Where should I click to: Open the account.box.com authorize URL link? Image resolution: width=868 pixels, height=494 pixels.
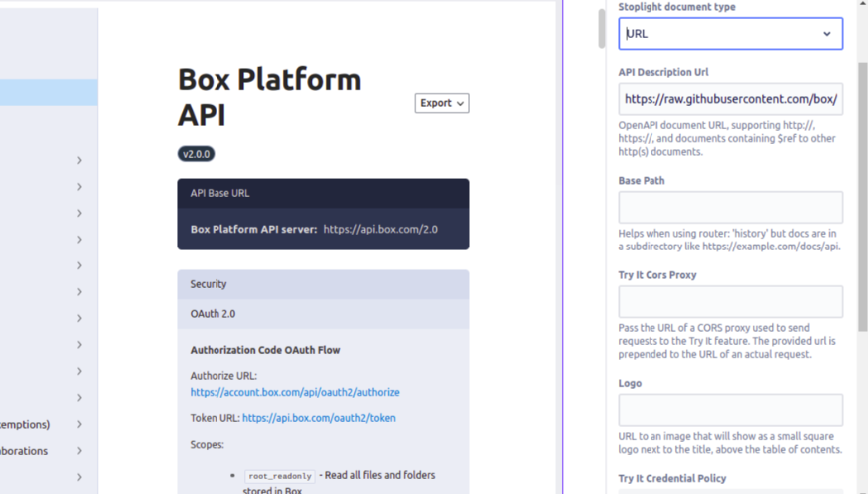click(294, 393)
